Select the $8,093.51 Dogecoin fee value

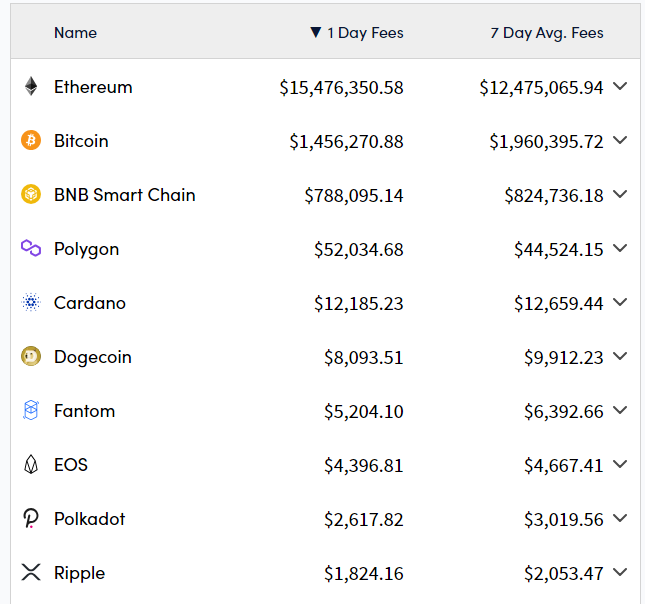(x=364, y=358)
